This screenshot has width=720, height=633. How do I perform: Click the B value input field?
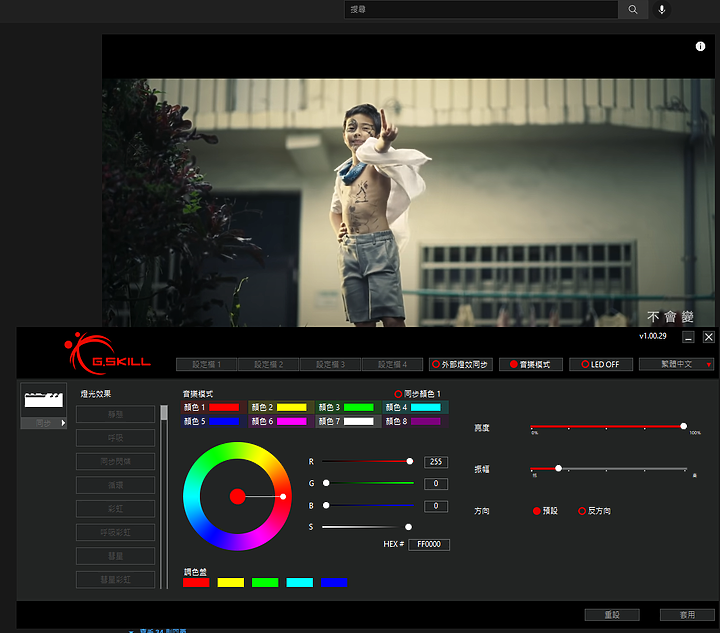point(436,506)
